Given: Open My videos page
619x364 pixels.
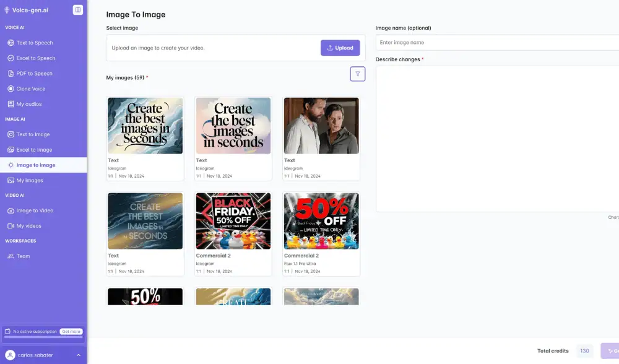Looking at the screenshot, I should coord(28,226).
